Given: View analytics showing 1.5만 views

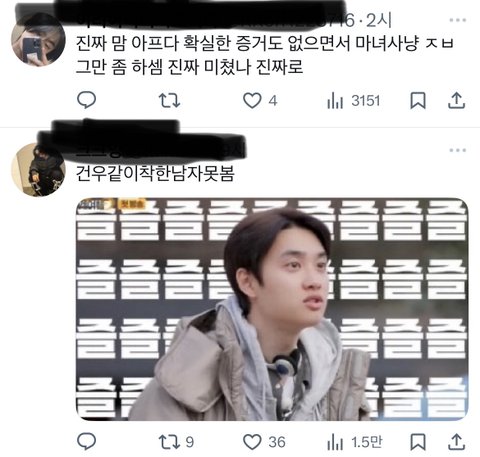Looking at the screenshot, I should [354, 442].
